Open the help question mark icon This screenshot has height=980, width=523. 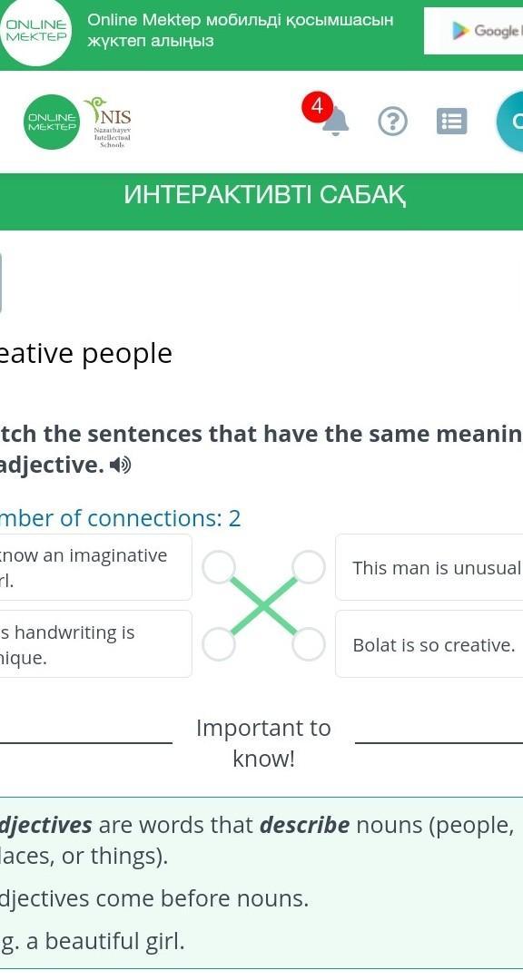[393, 121]
